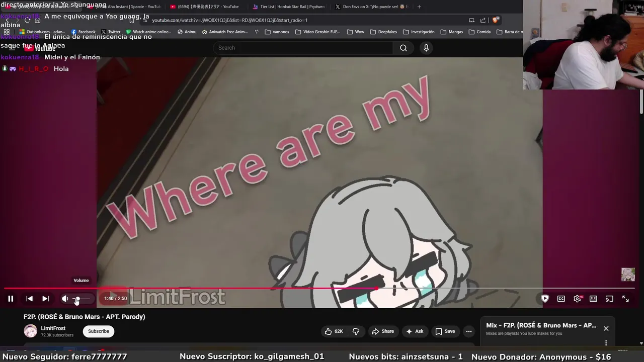Open Facebook bookmark

point(83,32)
